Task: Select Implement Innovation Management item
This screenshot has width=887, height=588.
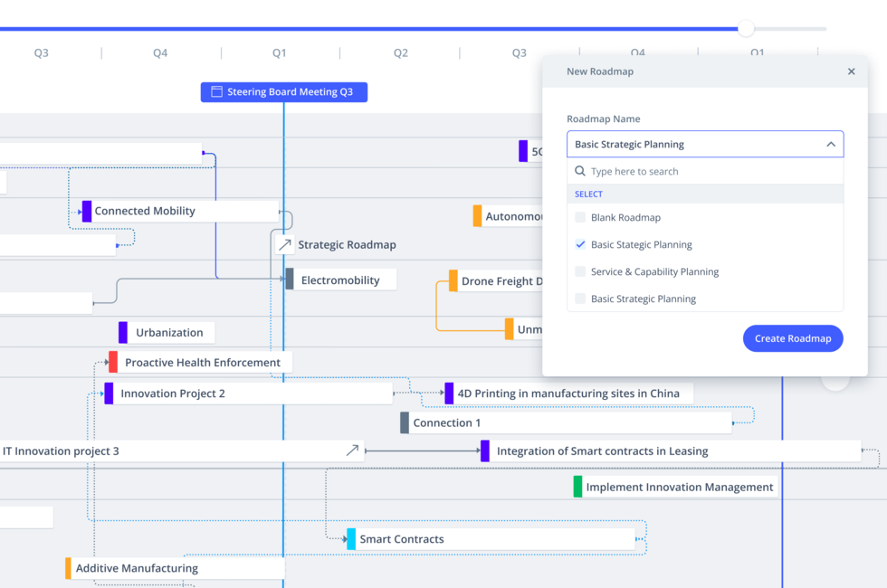Action: click(x=675, y=487)
